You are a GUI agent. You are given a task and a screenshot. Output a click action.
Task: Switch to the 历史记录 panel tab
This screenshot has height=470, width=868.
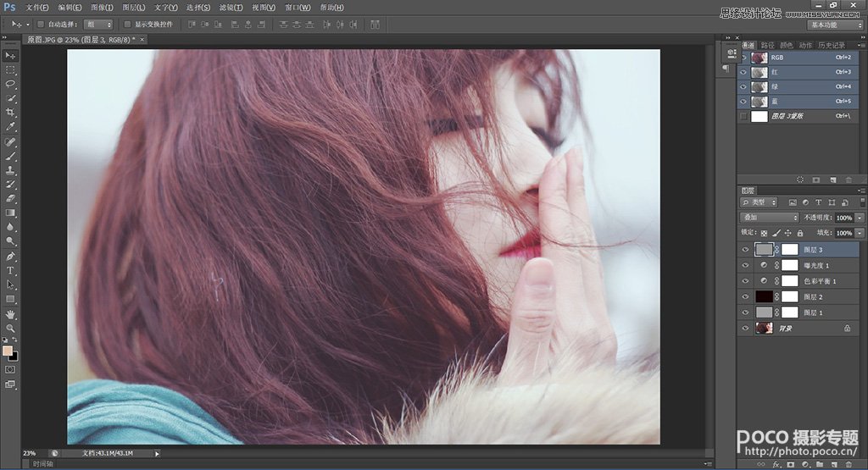pyautogui.click(x=833, y=45)
